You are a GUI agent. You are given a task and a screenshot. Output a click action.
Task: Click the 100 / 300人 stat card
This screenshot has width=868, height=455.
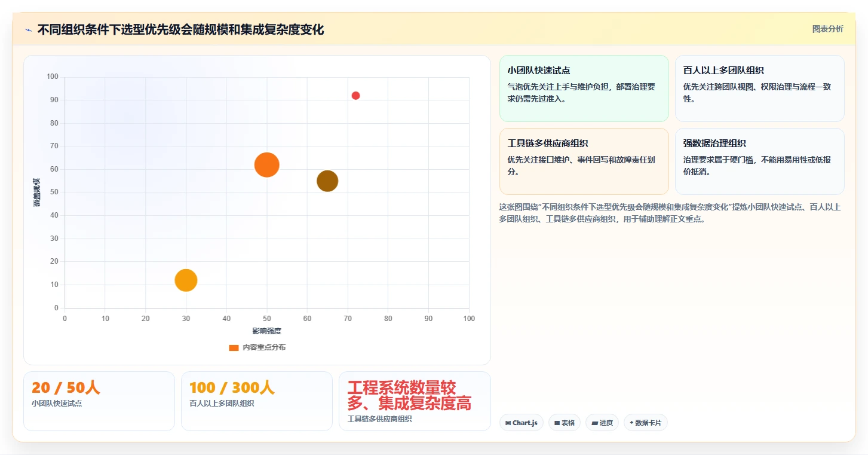[257, 401]
